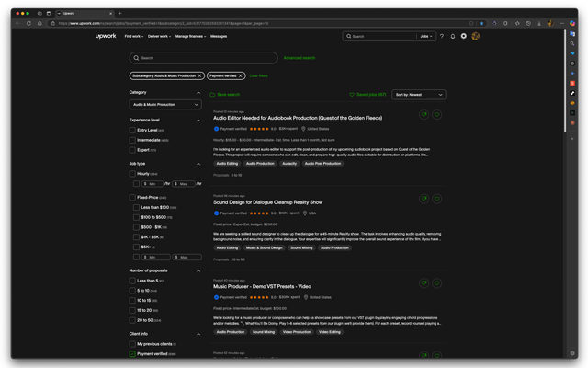This screenshot has height=368, width=588.
Task: Click the Upwork logo in header
Action: click(106, 36)
